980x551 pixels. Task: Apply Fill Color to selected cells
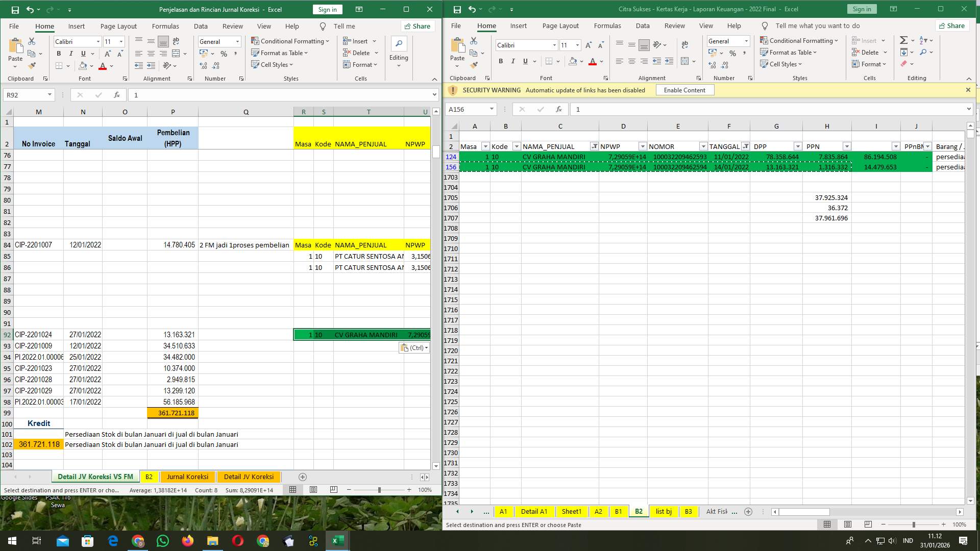pos(83,65)
